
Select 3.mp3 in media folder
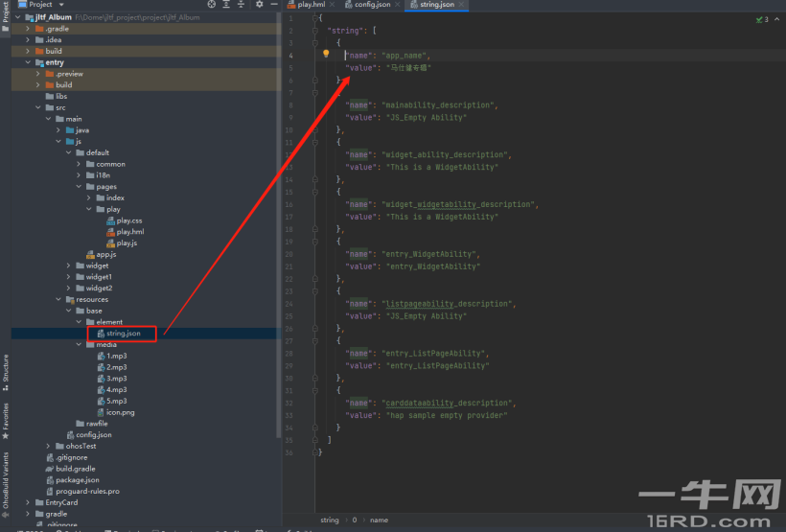(x=112, y=378)
